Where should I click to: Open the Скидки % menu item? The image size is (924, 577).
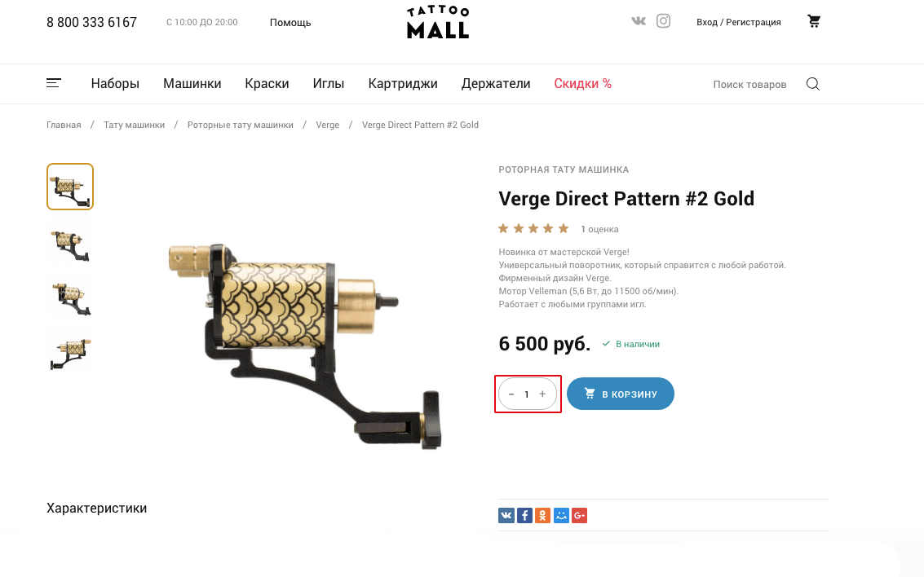[583, 84]
